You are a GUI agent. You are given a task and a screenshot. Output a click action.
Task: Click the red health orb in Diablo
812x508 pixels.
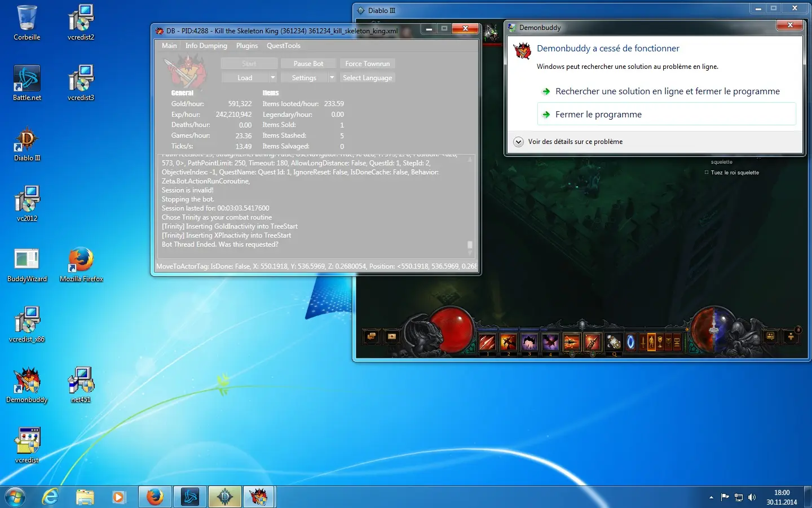[452, 330]
